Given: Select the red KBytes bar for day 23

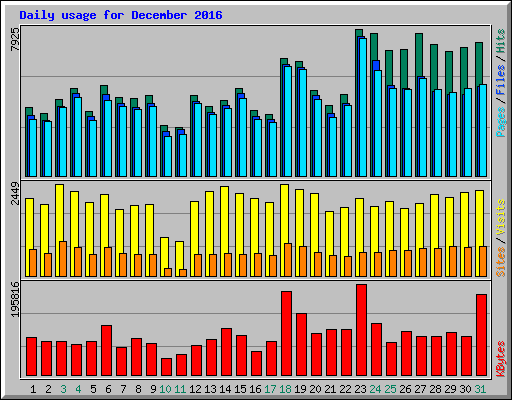Looking at the screenshot, I should 361,330.
